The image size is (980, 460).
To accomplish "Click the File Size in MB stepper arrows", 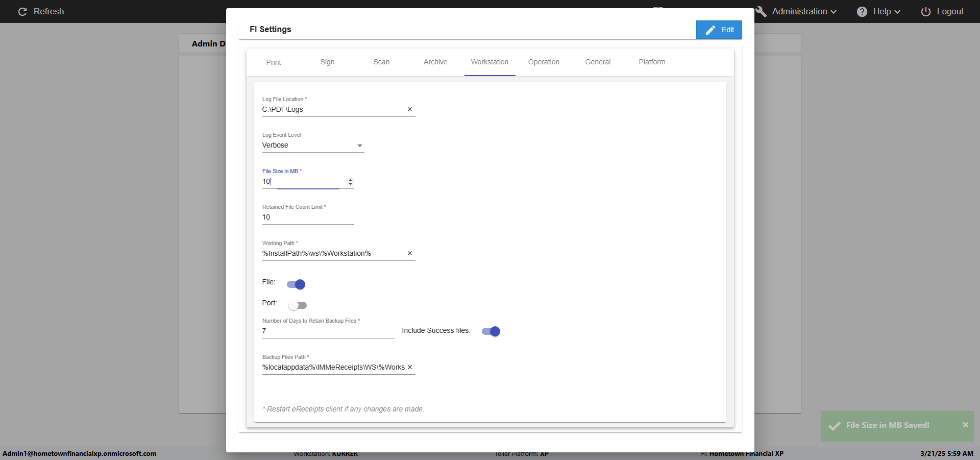I will pyautogui.click(x=350, y=182).
